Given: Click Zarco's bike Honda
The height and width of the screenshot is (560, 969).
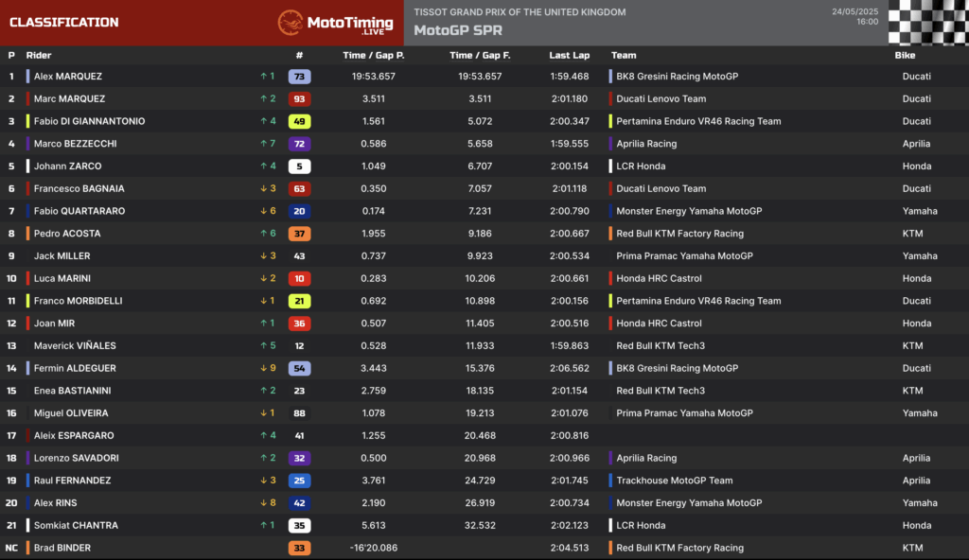Looking at the screenshot, I should click(x=916, y=166).
